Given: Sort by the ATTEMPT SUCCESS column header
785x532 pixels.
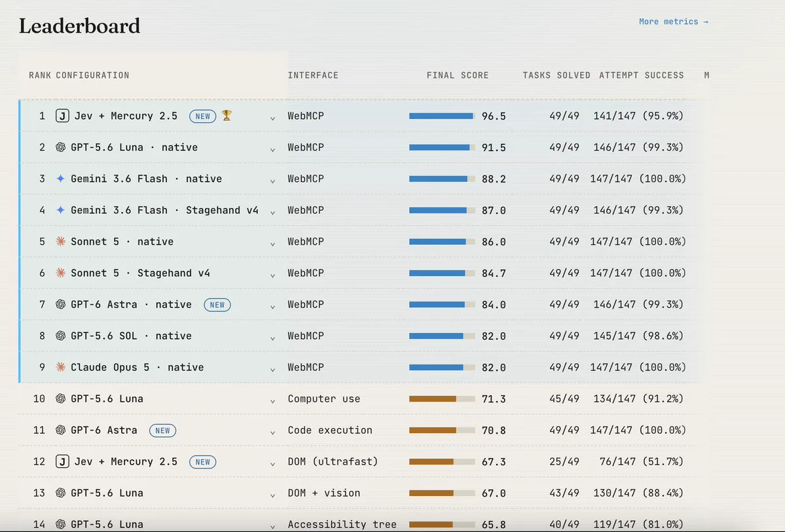Looking at the screenshot, I should click(642, 75).
